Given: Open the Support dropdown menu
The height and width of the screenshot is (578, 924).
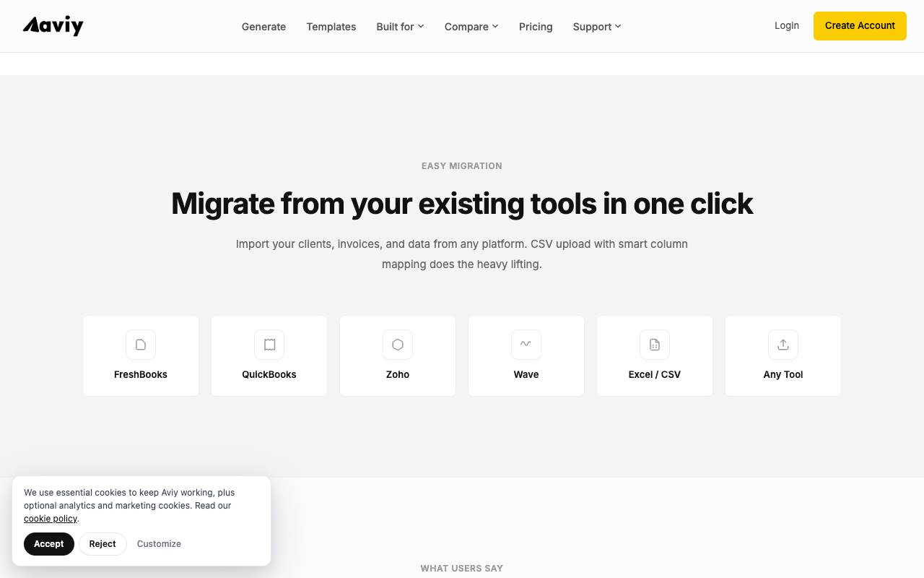Looking at the screenshot, I should click(597, 27).
